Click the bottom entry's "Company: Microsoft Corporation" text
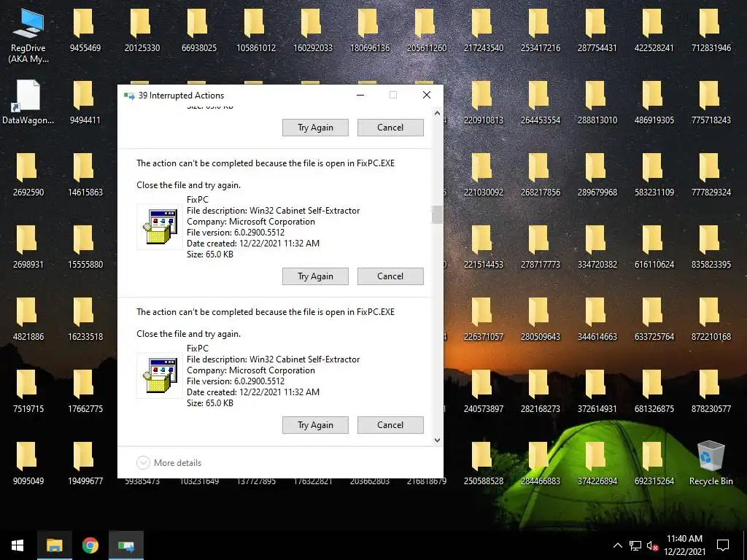Image resolution: width=747 pixels, height=560 pixels. click(x=251, y=370)
